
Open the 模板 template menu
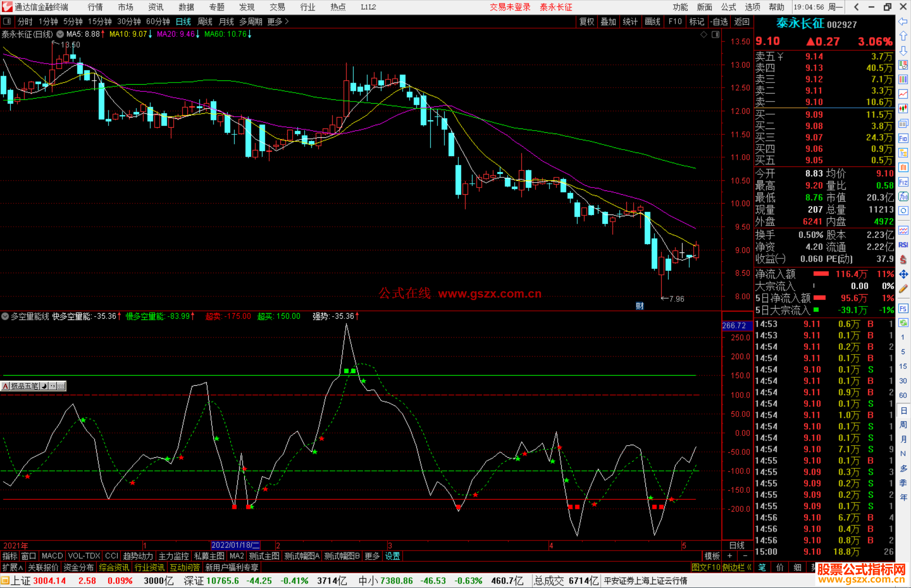click(x=712, y=556)
